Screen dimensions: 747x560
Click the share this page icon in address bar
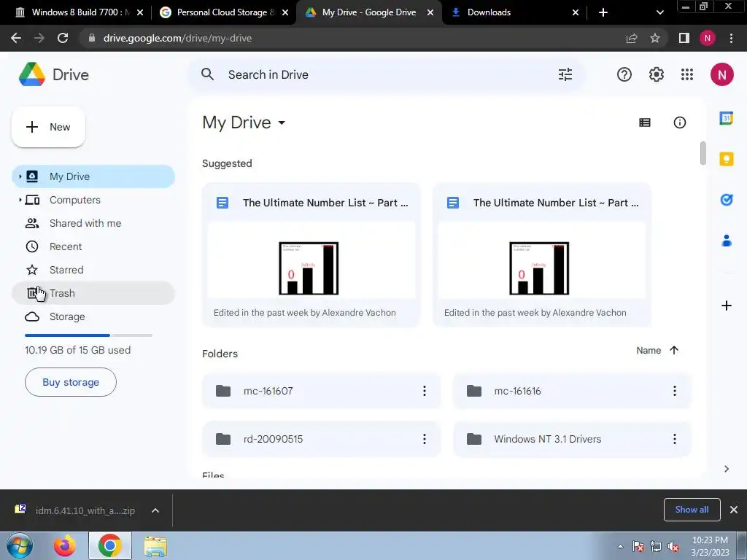tap(632, 38)
